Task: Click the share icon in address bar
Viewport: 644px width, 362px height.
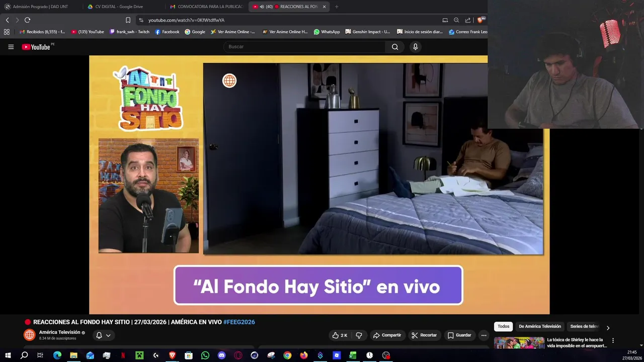Action: (468, 20)
